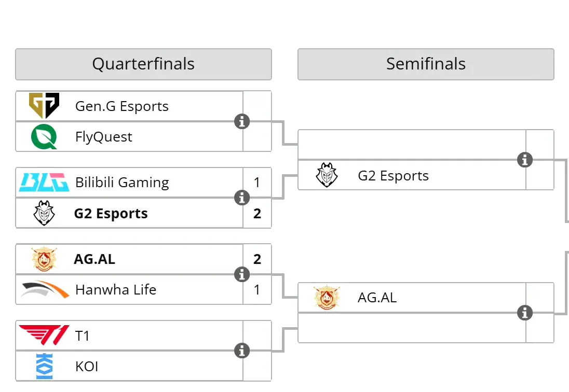569x392 pixels.
Task: Click AG.AL name in semifinals bracket
Action: [x=377, y=298]
